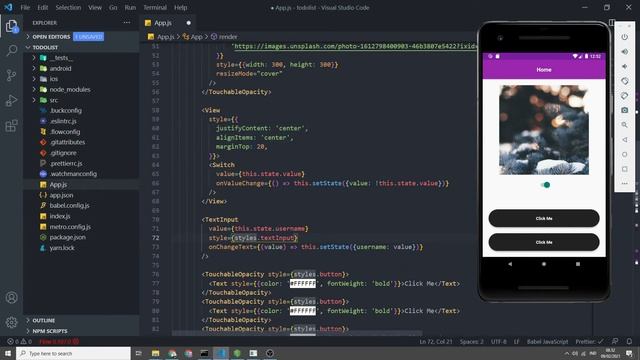Open Run and Debug view
Image resolution: width=640 pixels, height=360 pixels.
(x=11, y=100)
